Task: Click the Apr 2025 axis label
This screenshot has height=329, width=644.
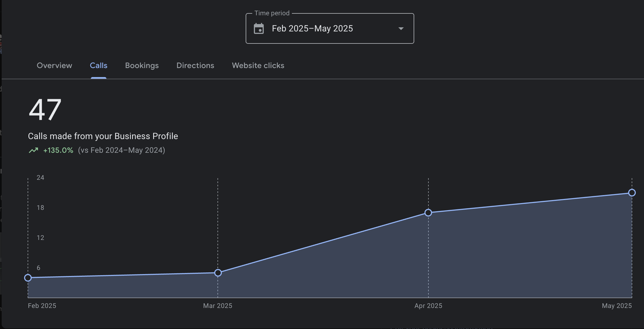Action: coord(428,306)
